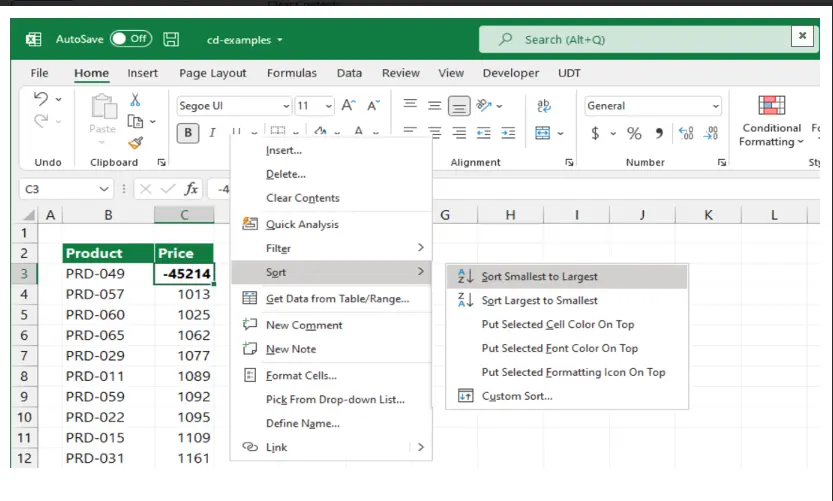Image resolution: width=833 pixels, height=501 pixels.
Task: Turn on the AutoSave toggle
Action: (131, 39)
